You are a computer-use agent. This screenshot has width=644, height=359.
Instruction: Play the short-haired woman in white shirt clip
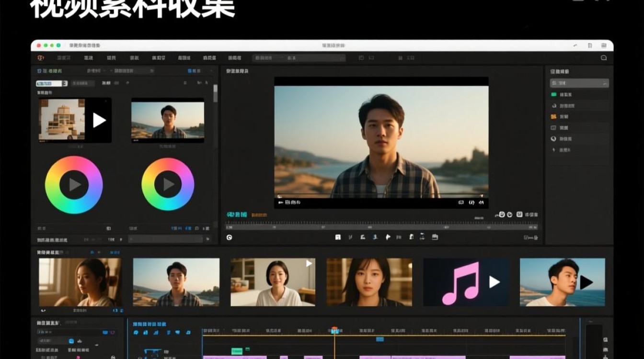[309, 264]
